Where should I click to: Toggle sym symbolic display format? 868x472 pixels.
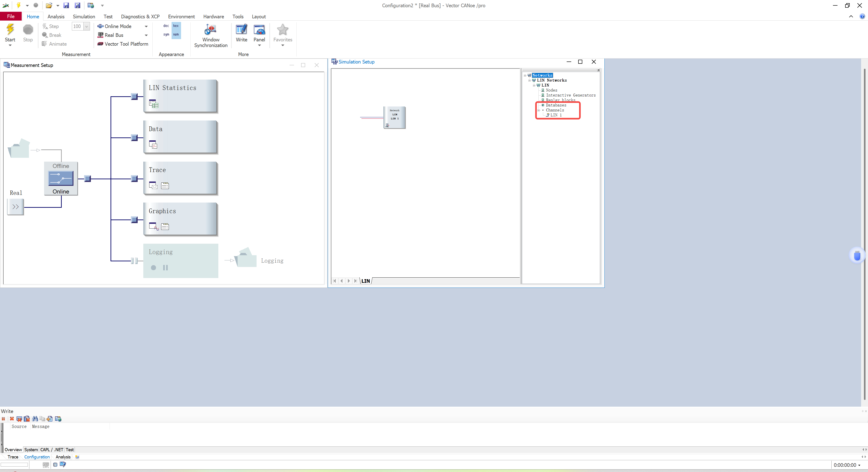(166, 35)
